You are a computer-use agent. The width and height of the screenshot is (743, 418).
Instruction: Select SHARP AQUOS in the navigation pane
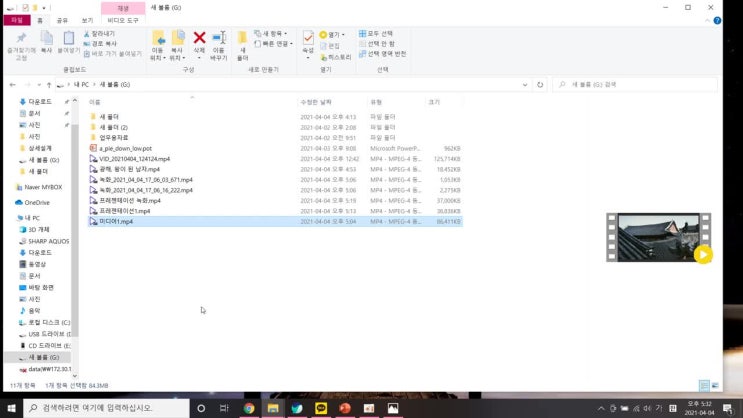[x=48, y=241]
